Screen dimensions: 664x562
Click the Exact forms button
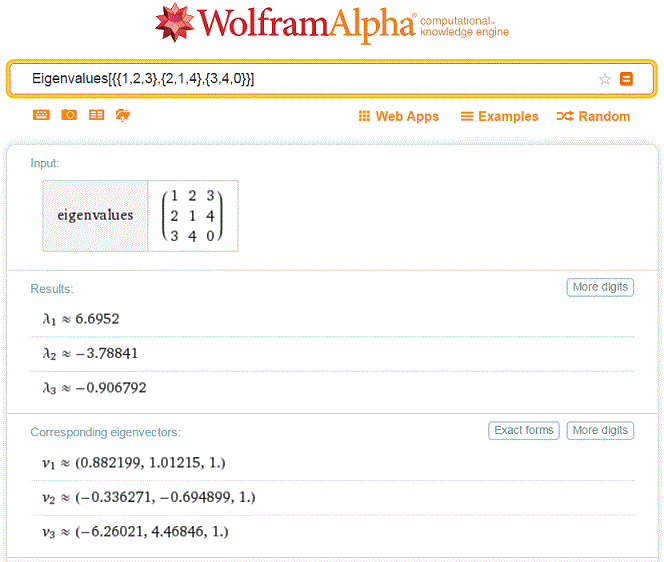pos(524,430)
